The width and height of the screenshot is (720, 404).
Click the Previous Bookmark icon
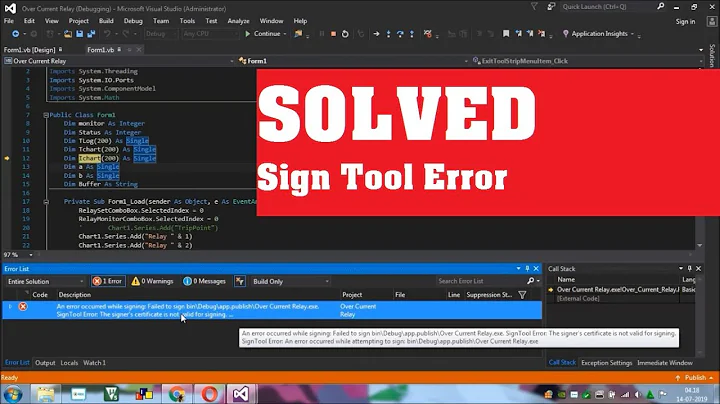click(x=518, y=34)
